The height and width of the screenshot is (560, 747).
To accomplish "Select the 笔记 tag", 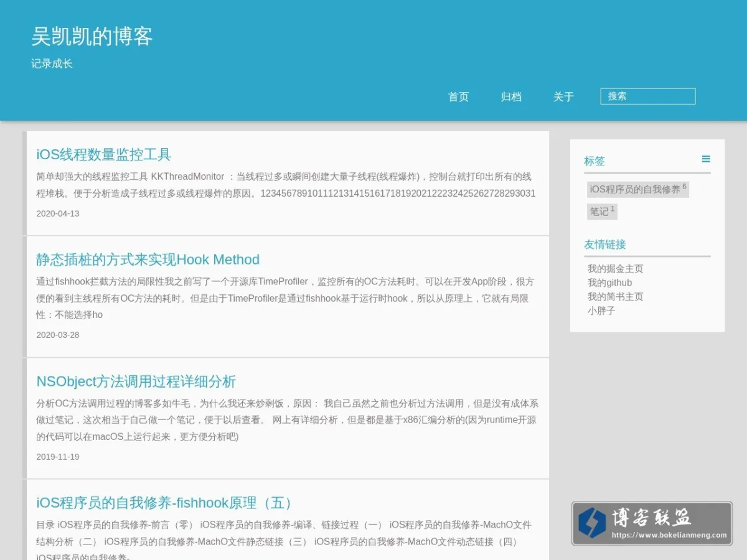I will (x=602, y=211).
